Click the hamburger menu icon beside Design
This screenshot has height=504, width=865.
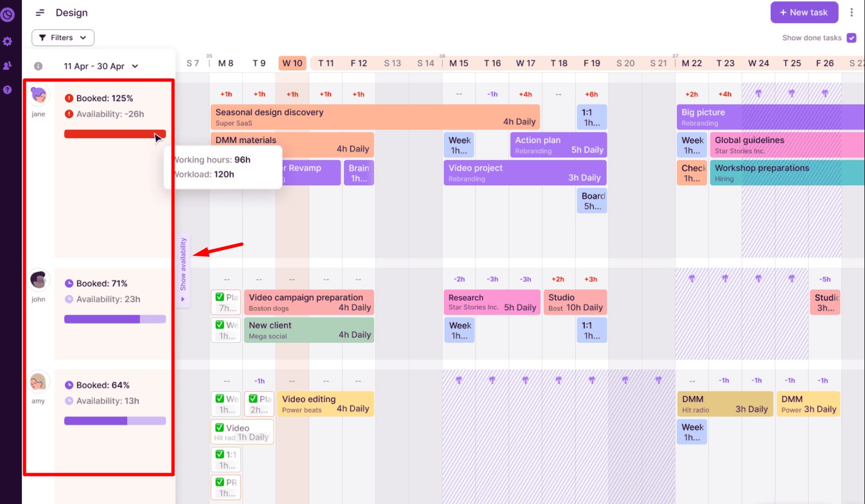tap(40, 13)
